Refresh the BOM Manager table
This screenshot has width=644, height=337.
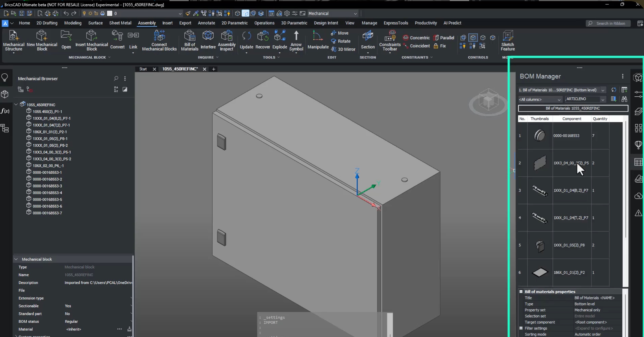(x=614, y=90)
